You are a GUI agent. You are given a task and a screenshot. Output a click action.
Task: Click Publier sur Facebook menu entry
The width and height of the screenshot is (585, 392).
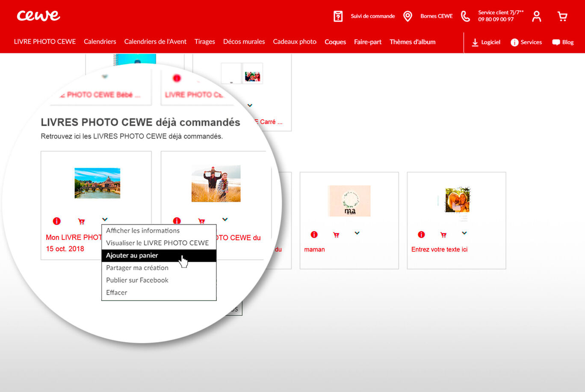point(137,280)
